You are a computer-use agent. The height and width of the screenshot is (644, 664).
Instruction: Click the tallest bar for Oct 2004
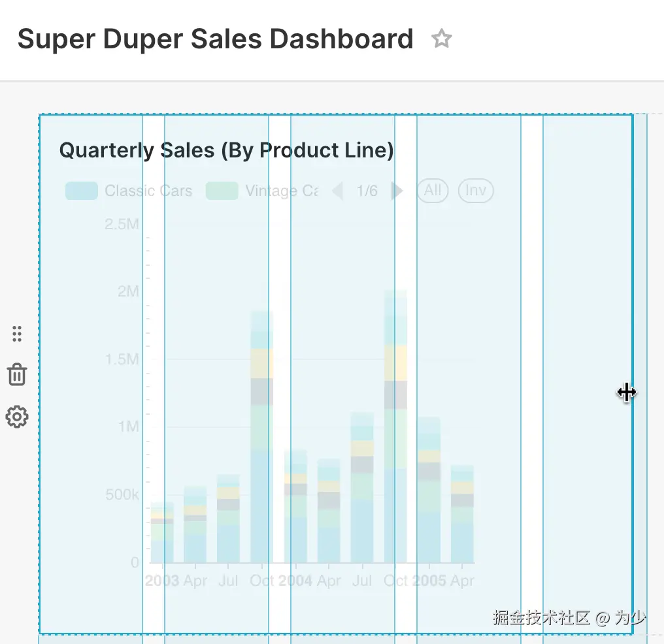pos(395,425)
